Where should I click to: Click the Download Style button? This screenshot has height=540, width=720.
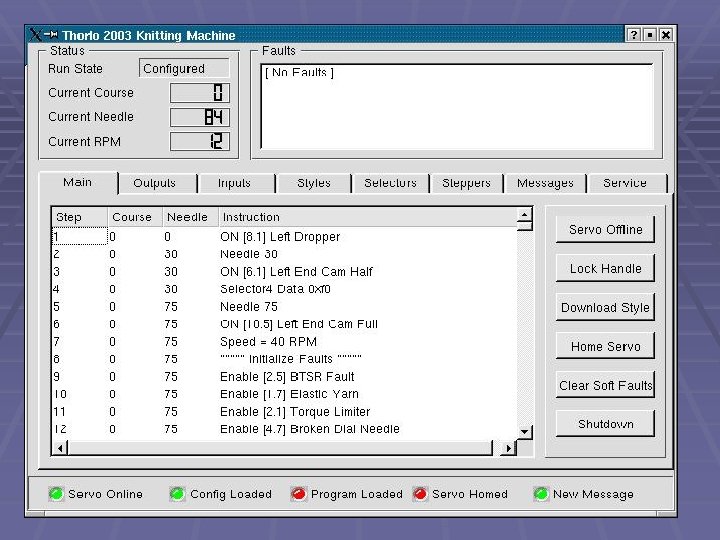(x=605, y=308)
